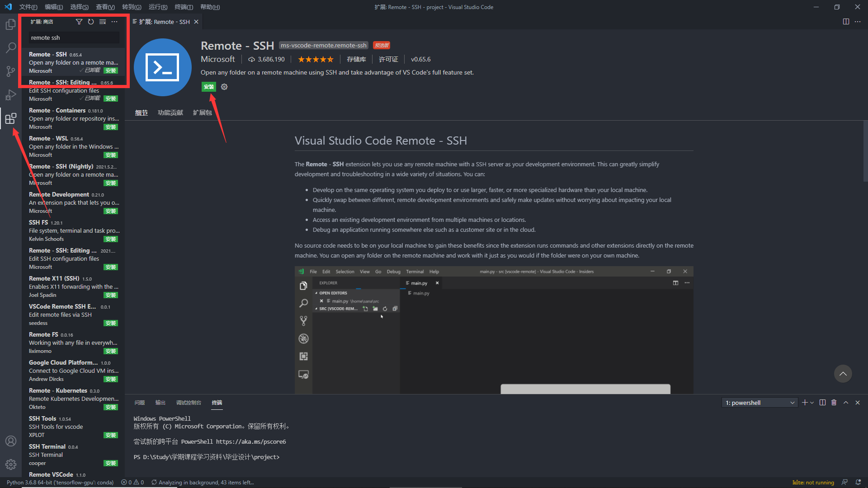
Task: Open the 帮助(H) menu
Action: pos(210,7)
